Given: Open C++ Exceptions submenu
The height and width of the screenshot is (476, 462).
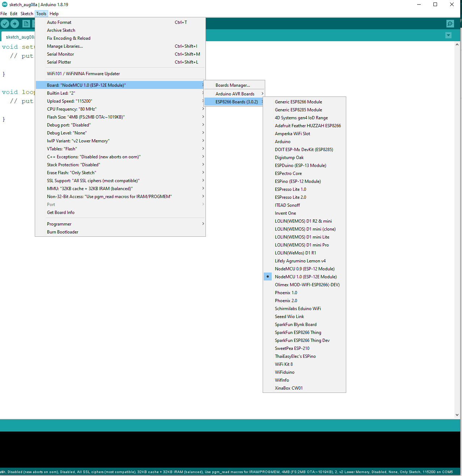Looking at the screenshot, I should (120, 157).
